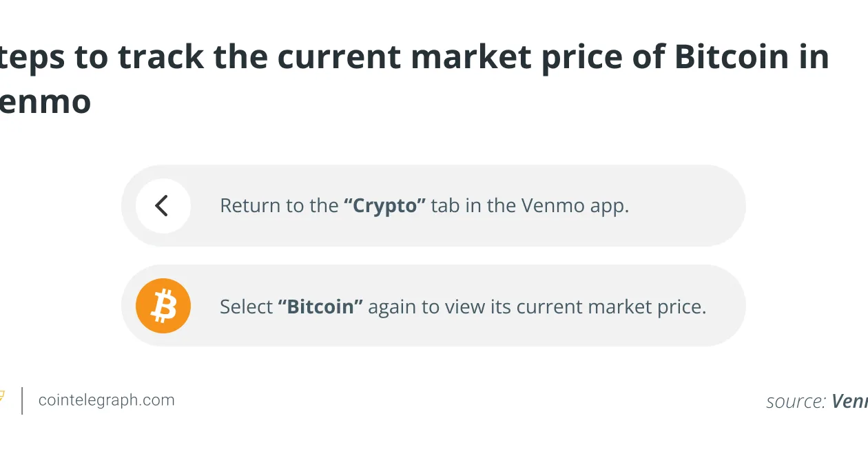Select the bold "Crypto" word in step one
The image size is (868, 456).
coord(385,206)
